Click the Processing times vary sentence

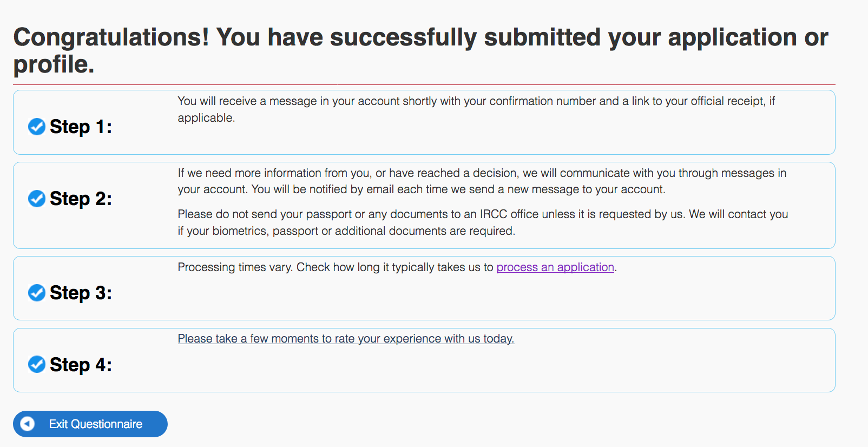[397, 267]
